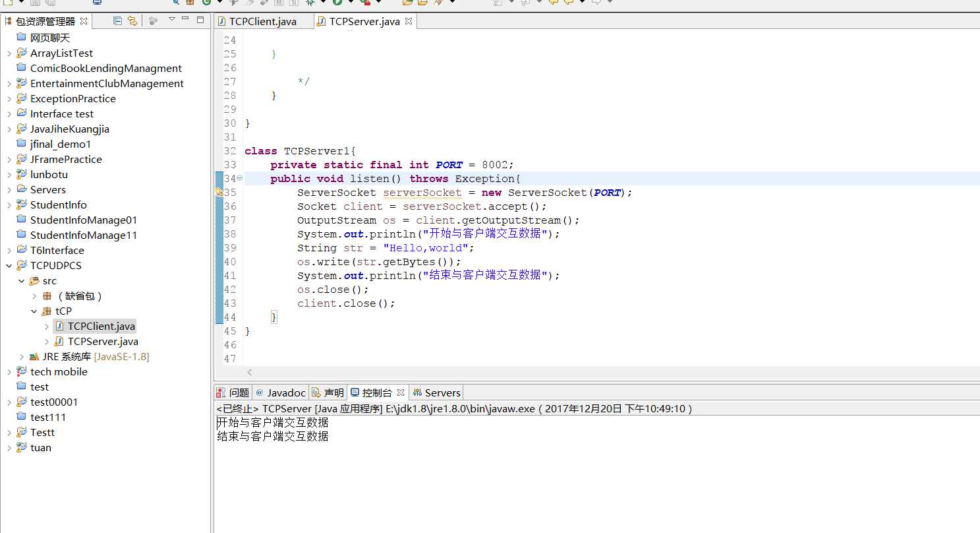The height and width of the screenshot is (533, 980).
Task: Click the jfinal_demo1 folder icon
Action: click(x=22, y=144)
